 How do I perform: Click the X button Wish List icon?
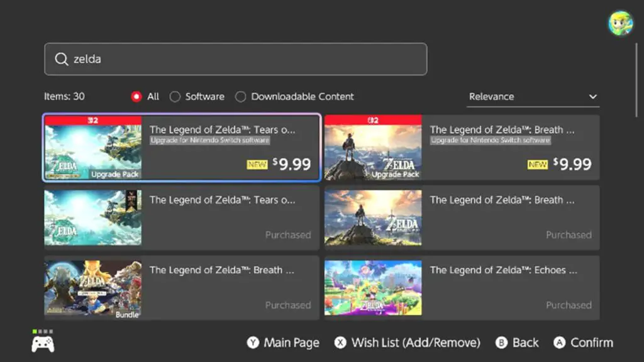click(x=340, y=343)
